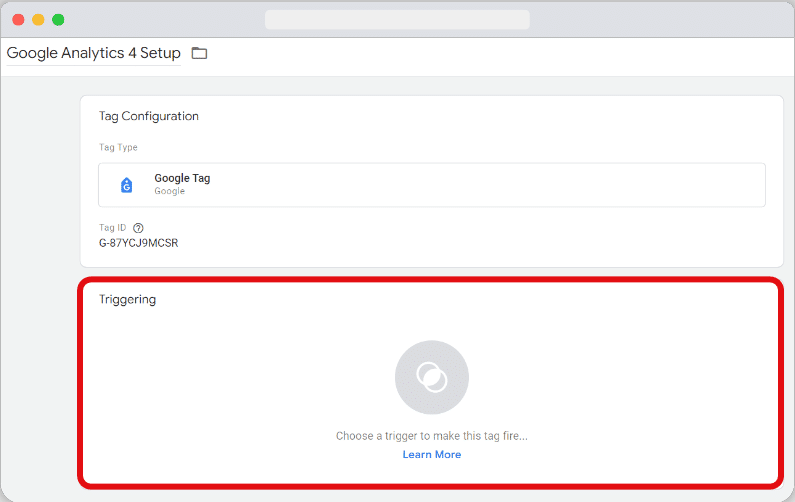The height and width of the screenshot is (502, 795).
Task: Click the Tag Configuration heading
Action: pyautogui.click(x=149, y=116)
